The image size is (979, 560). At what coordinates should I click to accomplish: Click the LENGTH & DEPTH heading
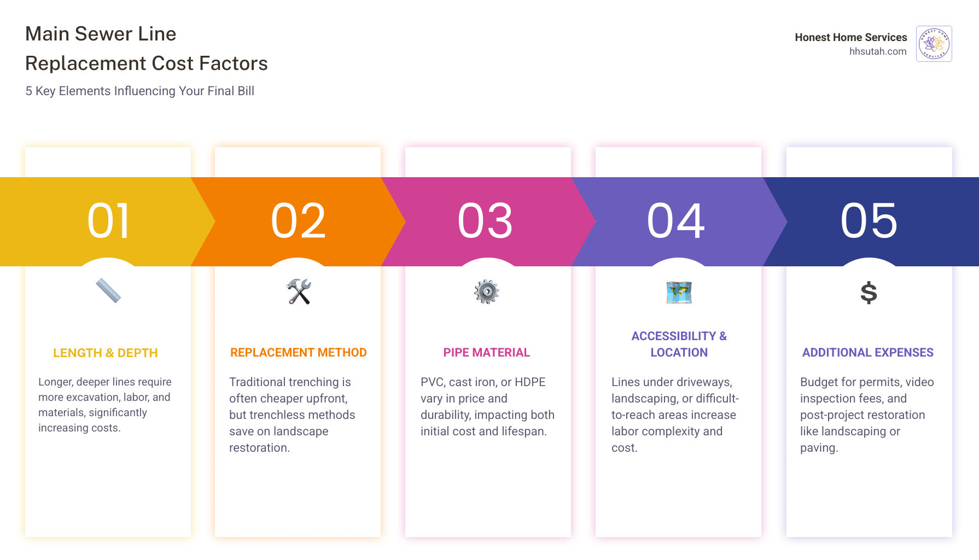(x=106, y=353)
